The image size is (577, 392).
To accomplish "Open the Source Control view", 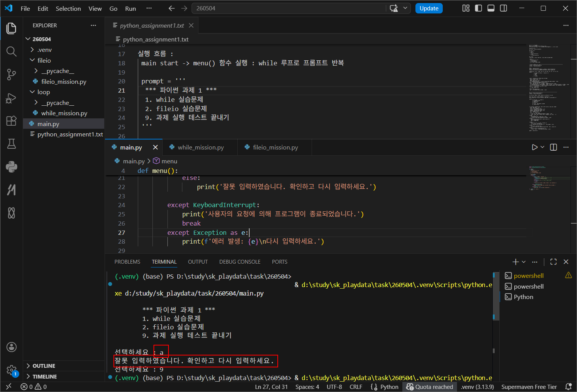I will pos(12,75).
